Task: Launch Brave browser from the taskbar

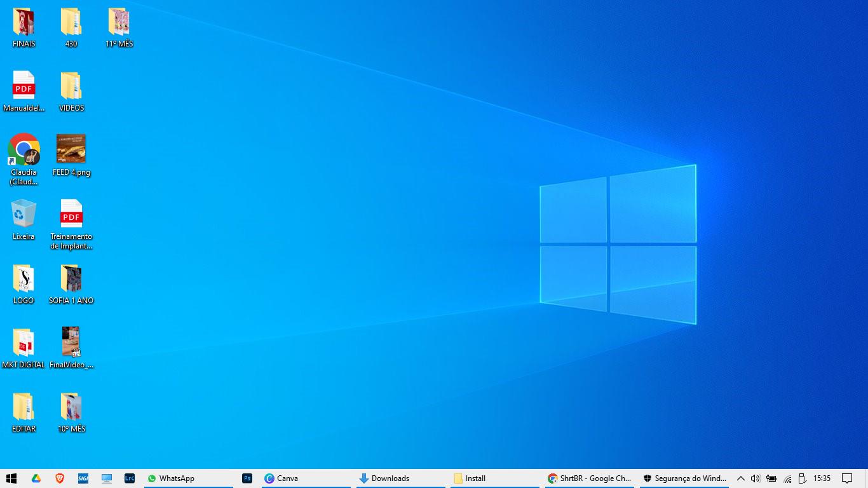Action: pos(60,478)
